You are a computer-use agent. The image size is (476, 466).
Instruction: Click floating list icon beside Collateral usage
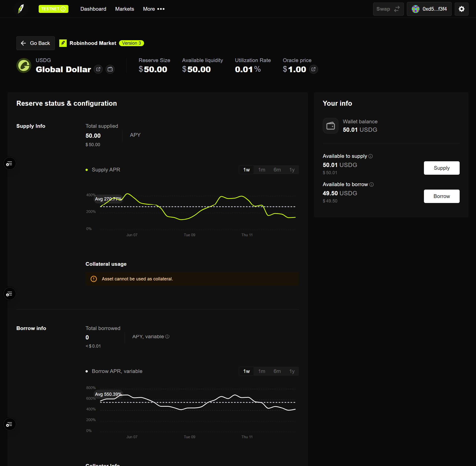[x=10, y=294]
